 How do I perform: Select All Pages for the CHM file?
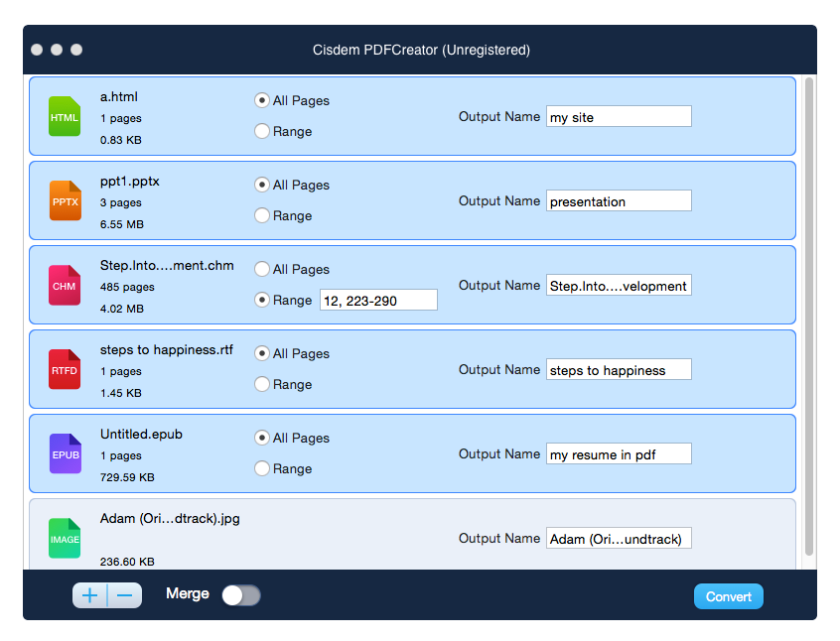[261, 269]
